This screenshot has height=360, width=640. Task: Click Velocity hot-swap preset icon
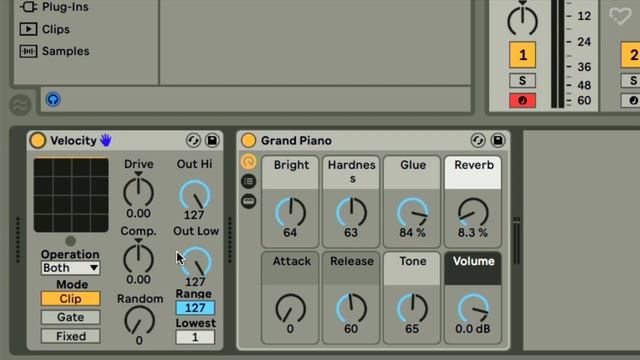pyautogui.click(x=193, y=140)
